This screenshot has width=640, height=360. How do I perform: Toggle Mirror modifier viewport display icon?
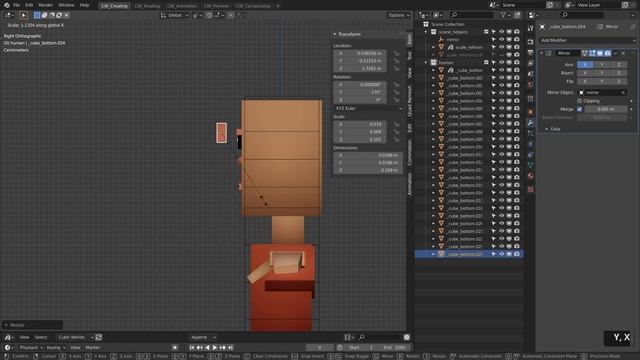tap(600, 53)
